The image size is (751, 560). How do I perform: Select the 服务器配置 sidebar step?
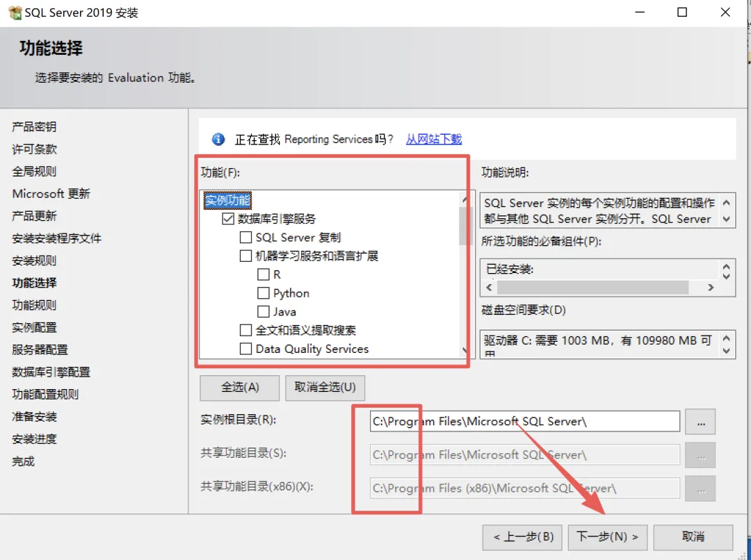click(40, 350)
